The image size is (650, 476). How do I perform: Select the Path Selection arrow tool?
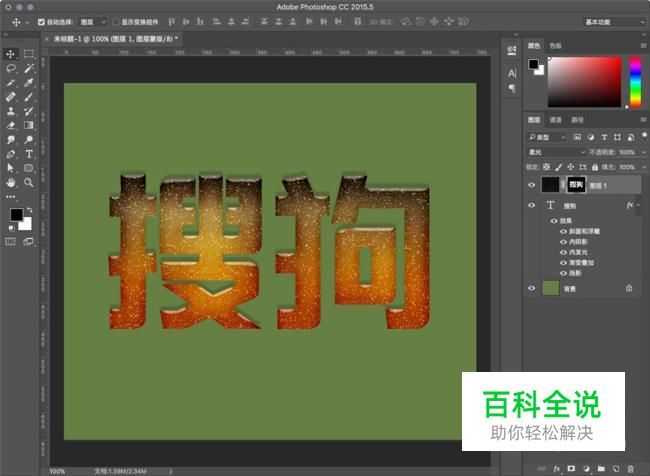pos(11,168)
